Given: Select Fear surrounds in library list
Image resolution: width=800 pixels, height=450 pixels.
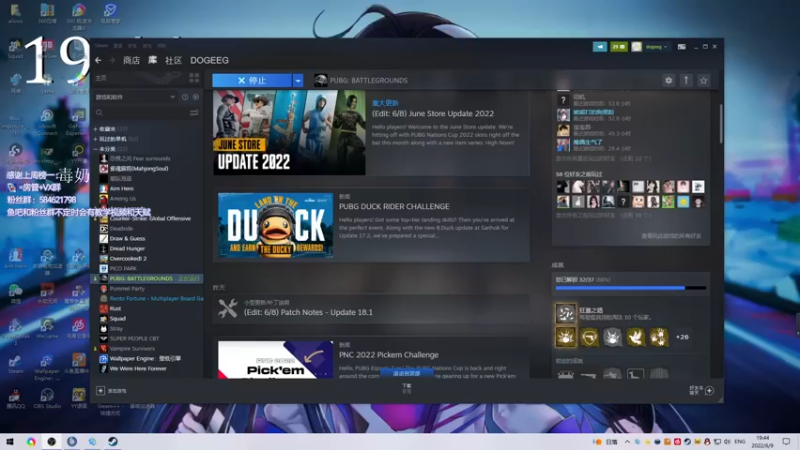Looking at the screenshot, I should pyautogui.click(x=140, y=159).
